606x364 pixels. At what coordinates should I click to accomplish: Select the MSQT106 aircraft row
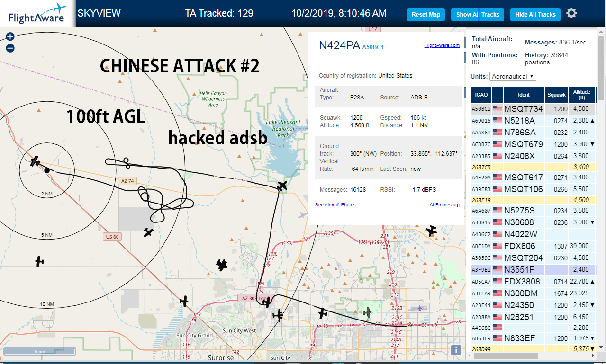click(534, 189)
